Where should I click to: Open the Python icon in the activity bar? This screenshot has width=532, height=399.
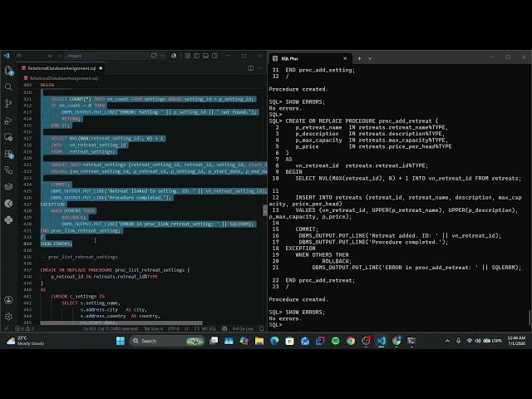click(x=8, y=220)
